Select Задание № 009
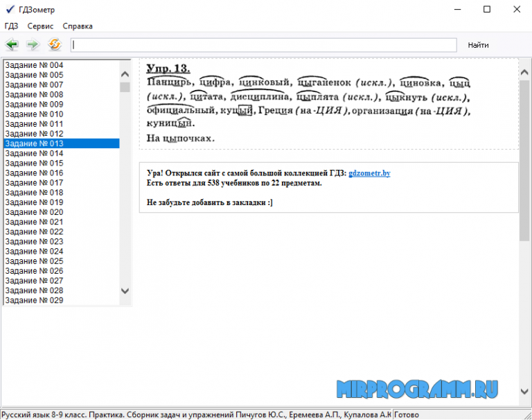Screen dimensions: 532x420 tap(62, 105)
